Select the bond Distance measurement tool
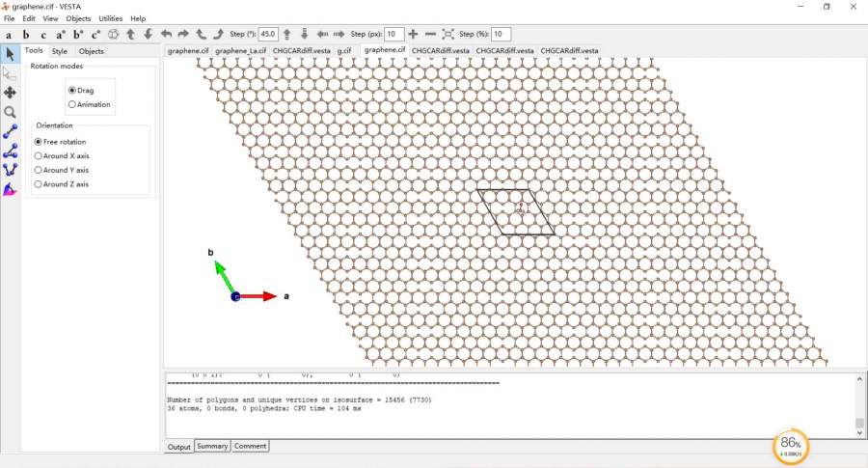 [x=10, y=131]
